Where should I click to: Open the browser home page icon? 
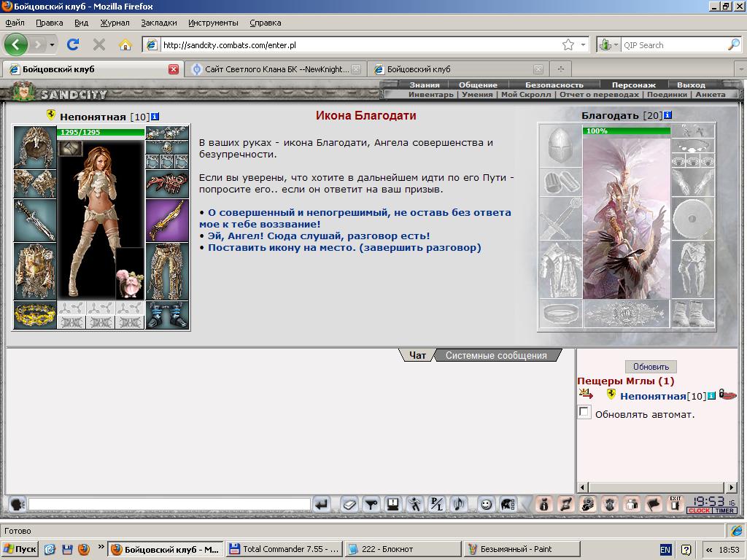125,44
